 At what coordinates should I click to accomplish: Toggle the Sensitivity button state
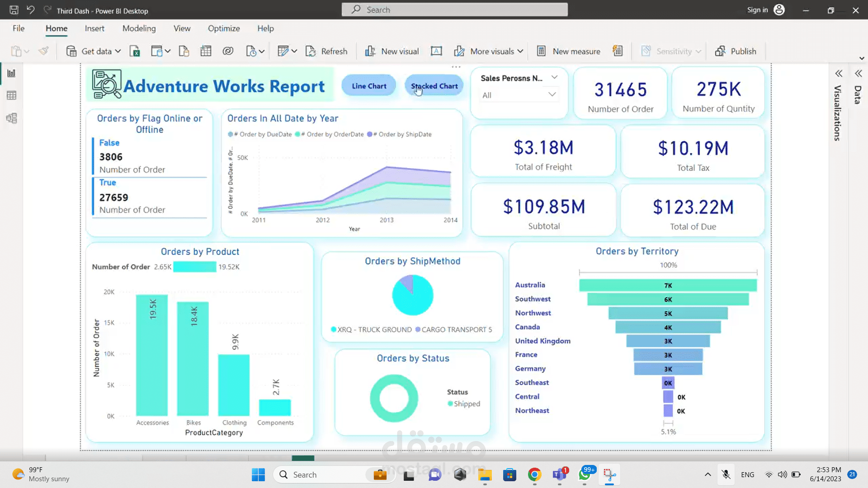click(x=670, y=51)
